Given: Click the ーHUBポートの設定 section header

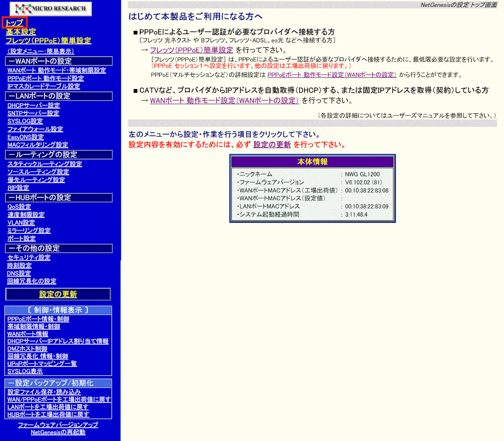Looking at the screenshot, I should [x=59, y=198].
